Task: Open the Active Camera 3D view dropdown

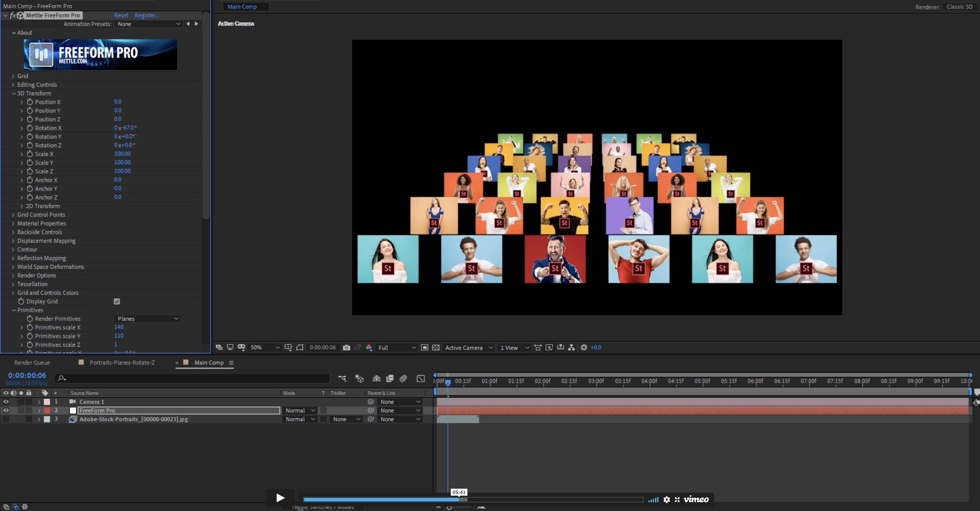Action: point(469,348)
